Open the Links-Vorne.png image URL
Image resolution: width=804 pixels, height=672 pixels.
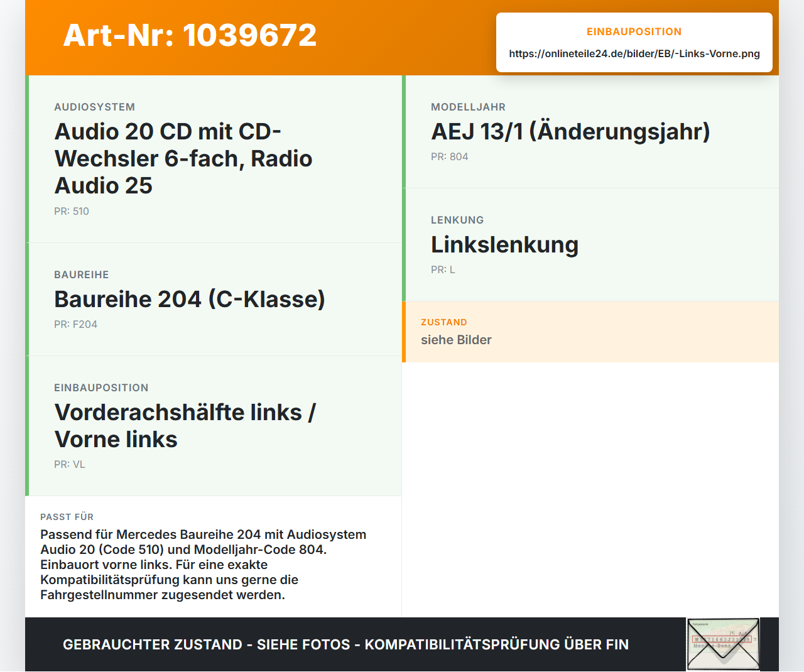click(x=634, y=53)
